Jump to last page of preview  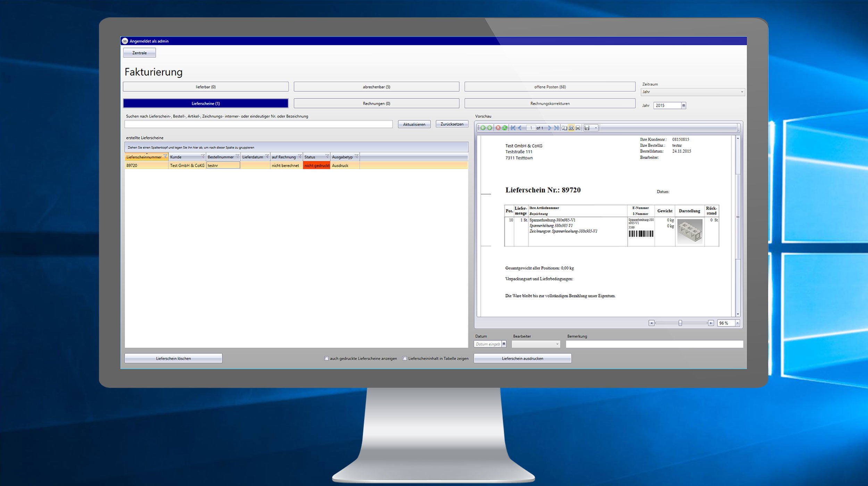556,128
